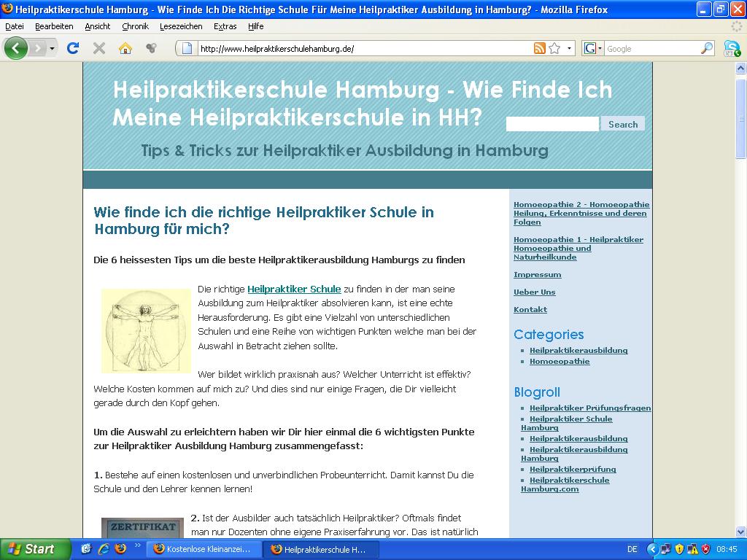This screenshot has height=560, width=747.
Task: Click the vertical scrollbar up arrow
Action: (x=740, y=68)
